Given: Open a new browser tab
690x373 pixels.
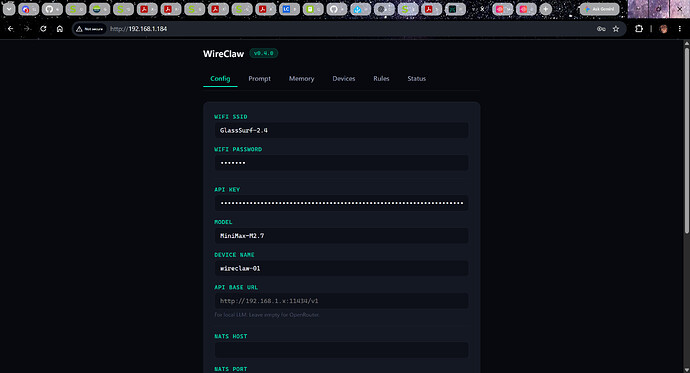Looking at the screenshot, I should [x=545, y=9].
